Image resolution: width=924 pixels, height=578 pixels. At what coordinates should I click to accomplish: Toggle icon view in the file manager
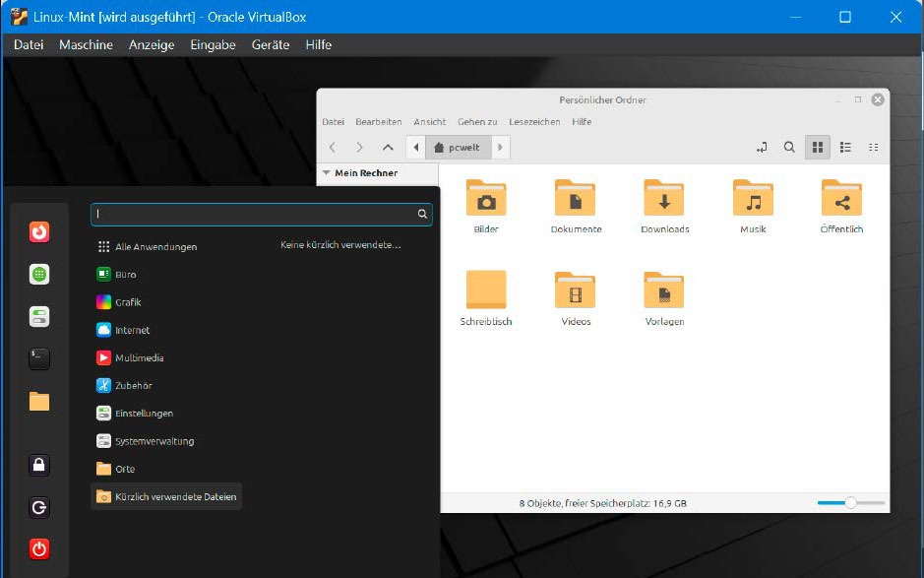coord(818,147)
